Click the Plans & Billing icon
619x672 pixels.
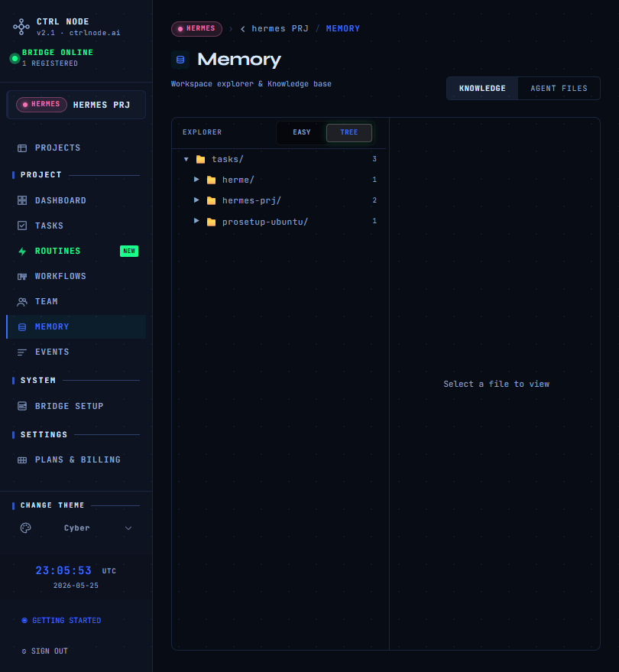pos(22,460)
